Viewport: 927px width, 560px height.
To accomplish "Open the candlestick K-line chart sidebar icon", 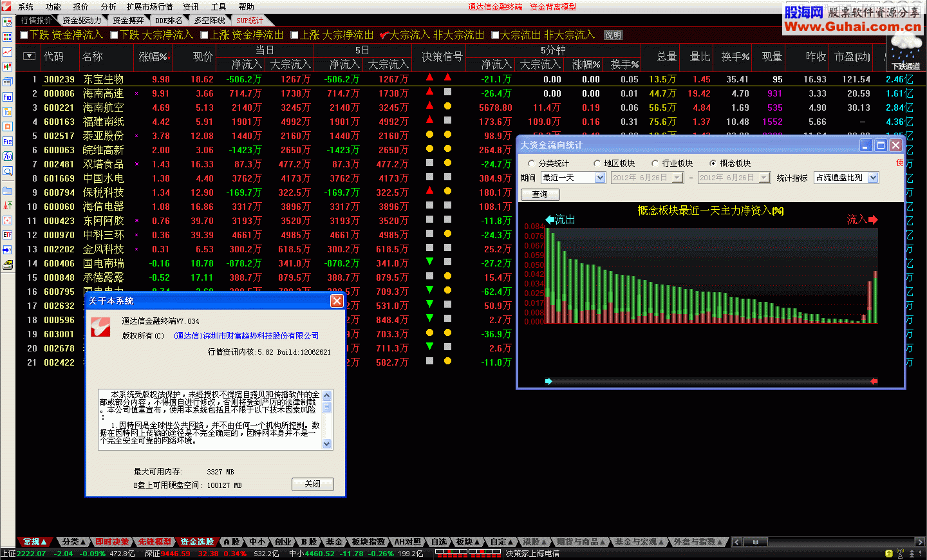I will click(x=8, y=67).
